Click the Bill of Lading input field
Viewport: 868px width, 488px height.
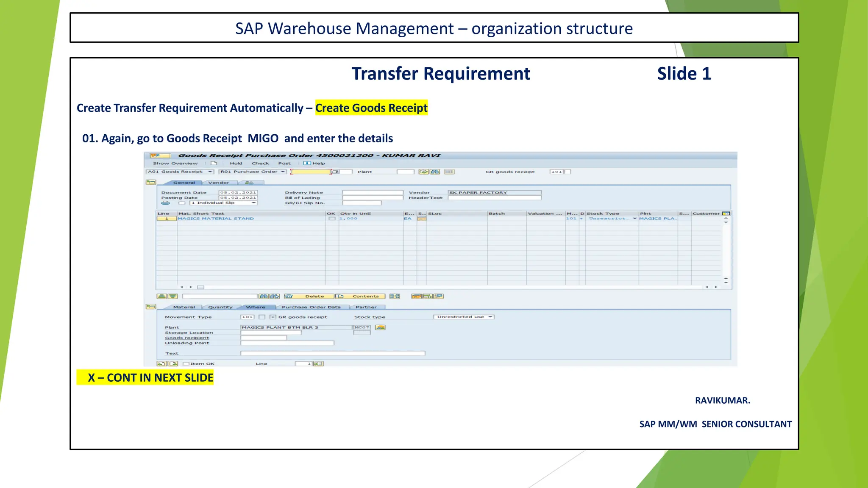pyautogui.click(x=373, y=197)
